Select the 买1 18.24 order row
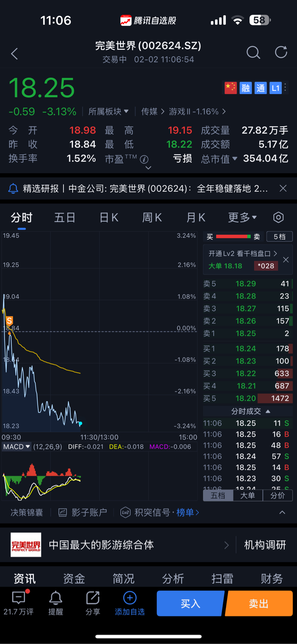This screenshot has width=297, height=644. [x=247, y=348]
